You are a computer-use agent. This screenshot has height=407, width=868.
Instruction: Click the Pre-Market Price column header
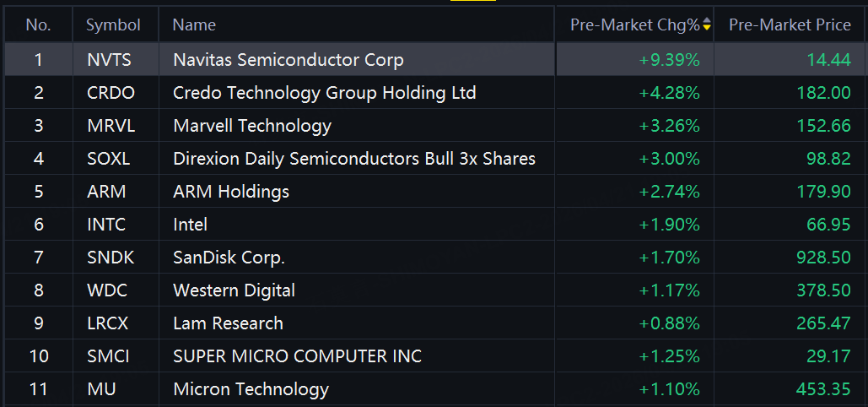pyautogui.click(x=790, y=25)
